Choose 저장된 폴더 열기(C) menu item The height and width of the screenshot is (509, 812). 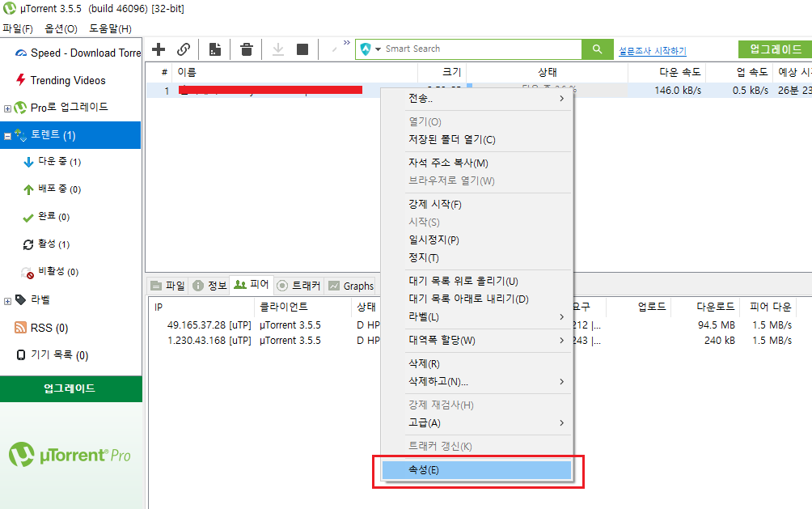click(477, 140)
